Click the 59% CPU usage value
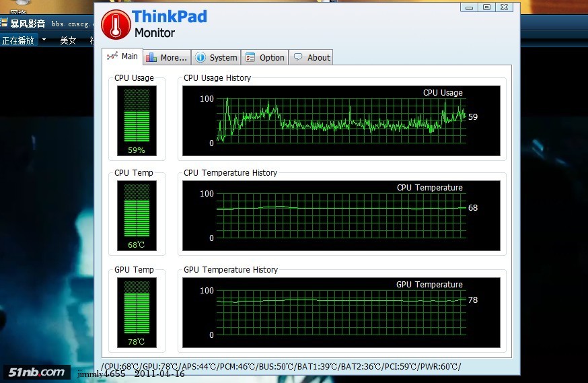Screen dimensions: 588x383 click(x=137, y=150)
